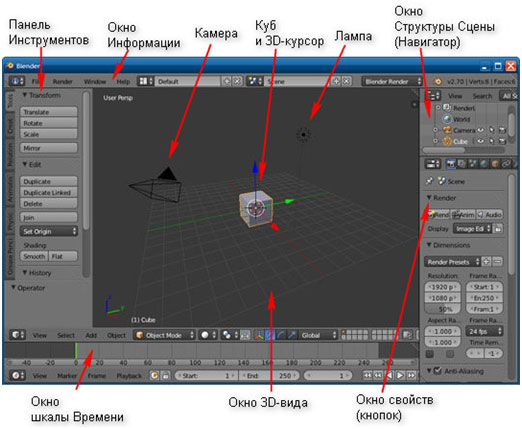The height and width of the screenshot is (429, 522).
Task: Open the Info editor type selector
Action: click(x=17, y=81)
